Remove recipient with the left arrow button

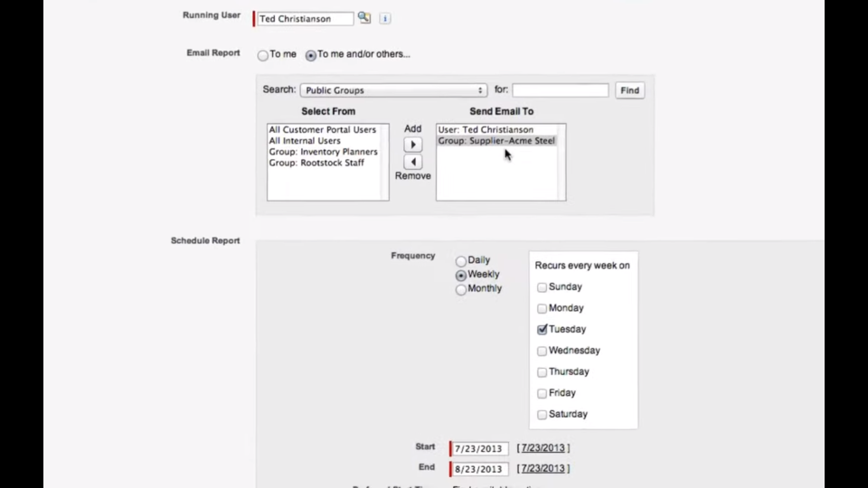click(x=413, y=162)
